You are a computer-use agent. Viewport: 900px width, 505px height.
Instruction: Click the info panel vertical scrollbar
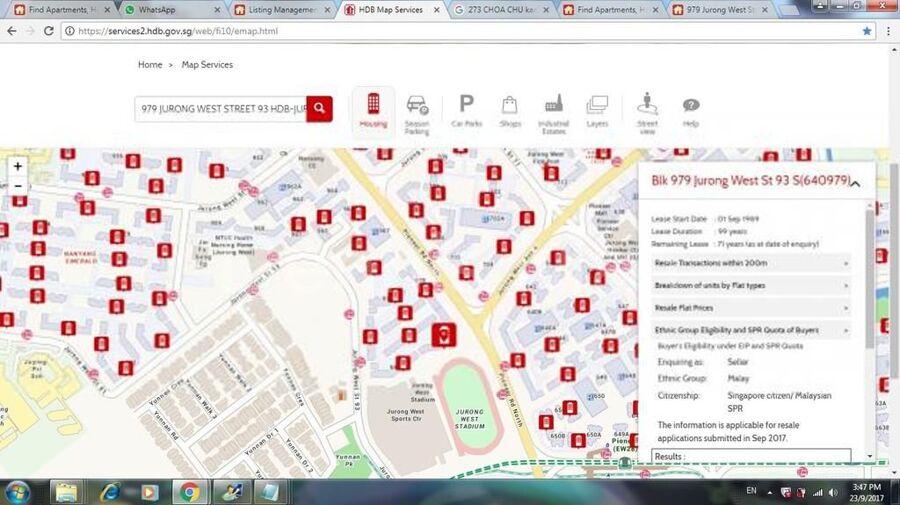pos(870,278)
